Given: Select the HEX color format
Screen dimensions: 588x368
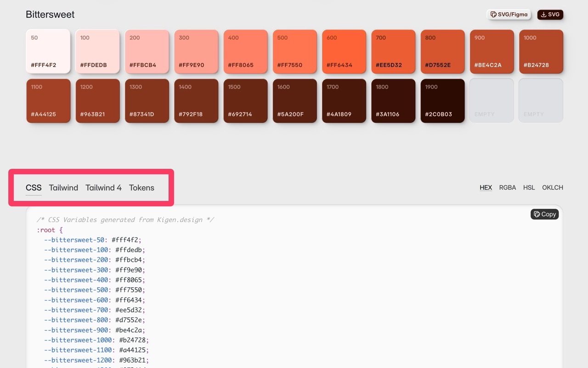Looking at the screenshot, I should click(486, 188).
